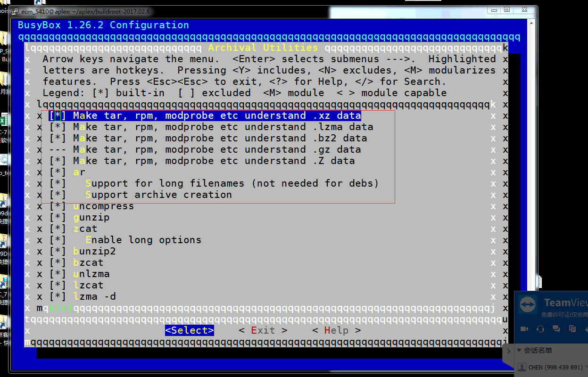Toggle the uncompress checkbox
This screenshot has width=588, height=377.
point(58,206)
